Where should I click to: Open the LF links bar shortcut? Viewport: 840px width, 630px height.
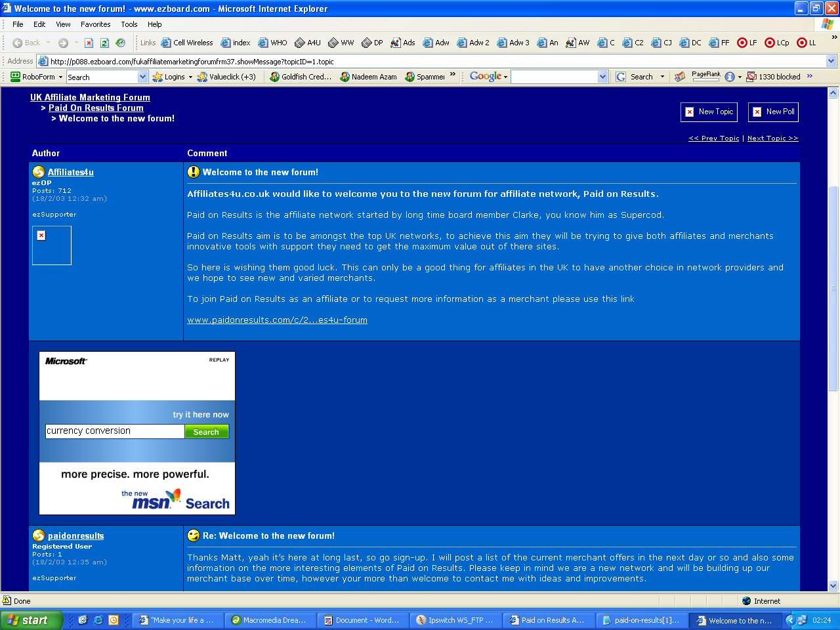pyautogui.click(x=747, y=43)
